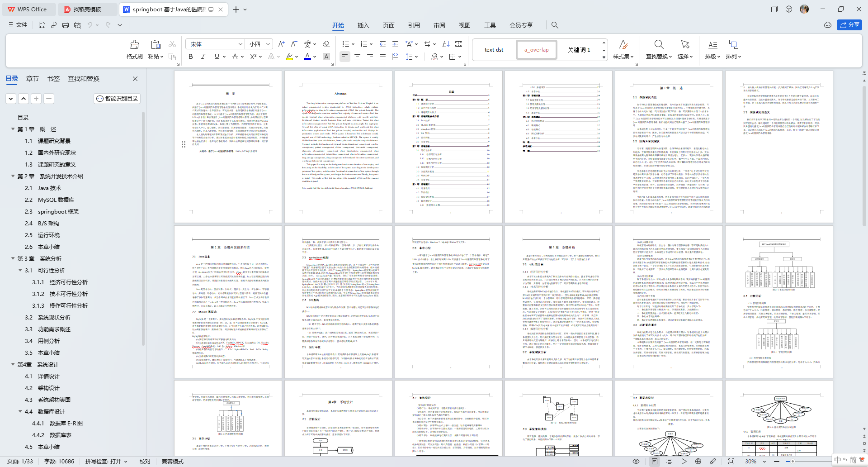Switch sidebar to 章节 tab
The height and width of the screenshot is (467, 868).
coord(33,79)
